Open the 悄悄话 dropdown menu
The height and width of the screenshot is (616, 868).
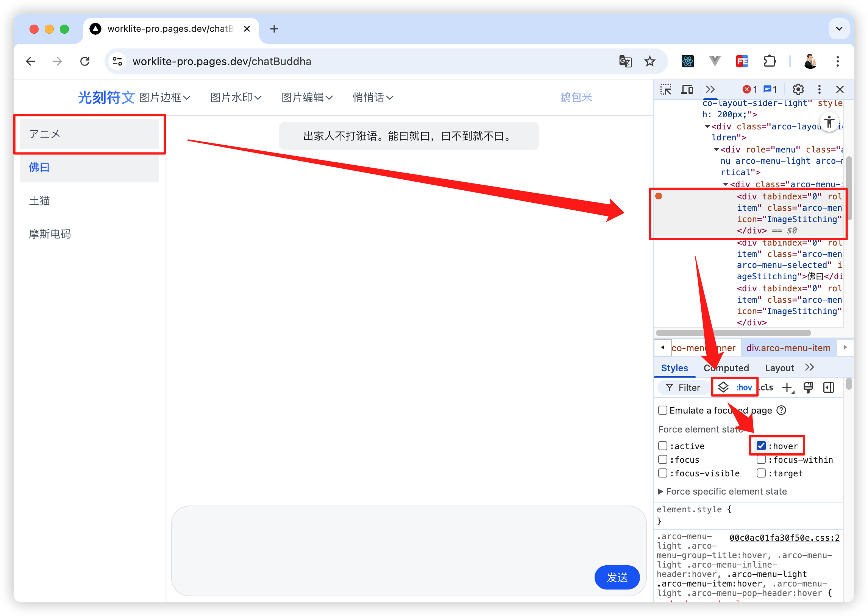tap(373, 98)
